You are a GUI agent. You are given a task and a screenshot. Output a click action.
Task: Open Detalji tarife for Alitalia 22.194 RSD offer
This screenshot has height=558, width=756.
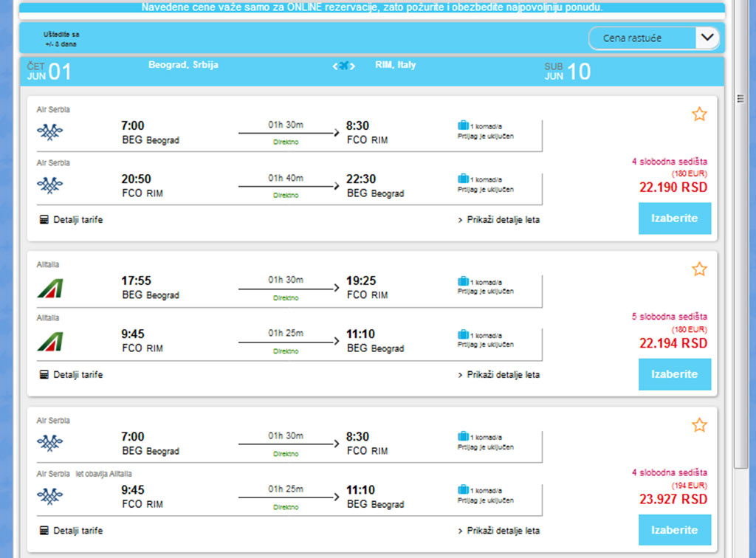71,374
